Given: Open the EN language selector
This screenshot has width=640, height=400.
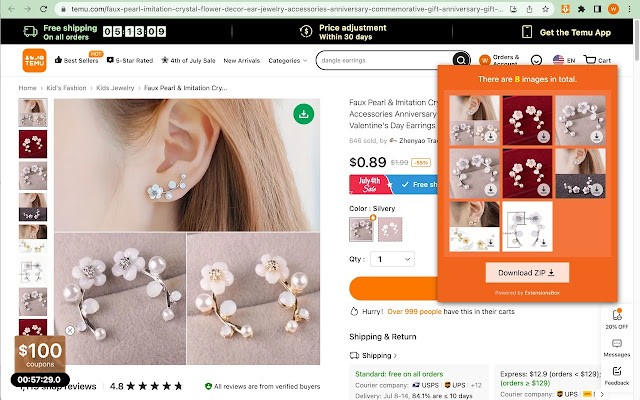Looking at the screenshot, I should [x=564, y=60].
